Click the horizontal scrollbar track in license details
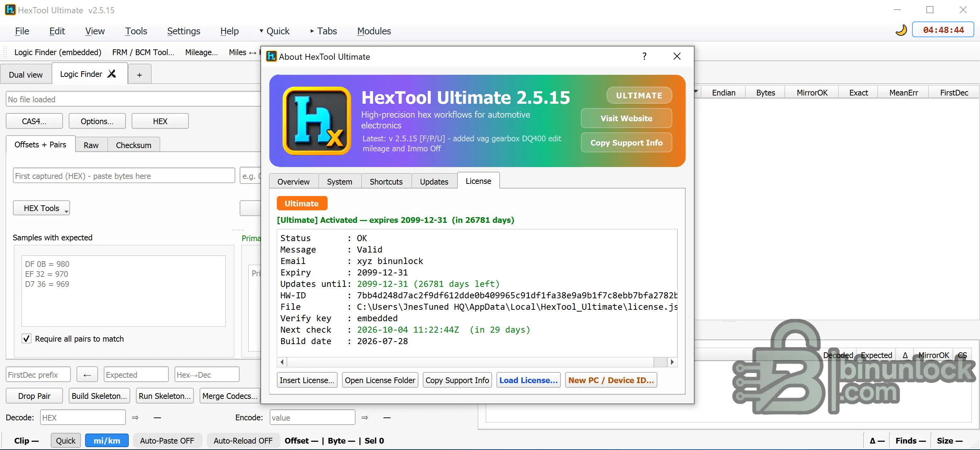980x450 pixels. (x=470, y=361)
